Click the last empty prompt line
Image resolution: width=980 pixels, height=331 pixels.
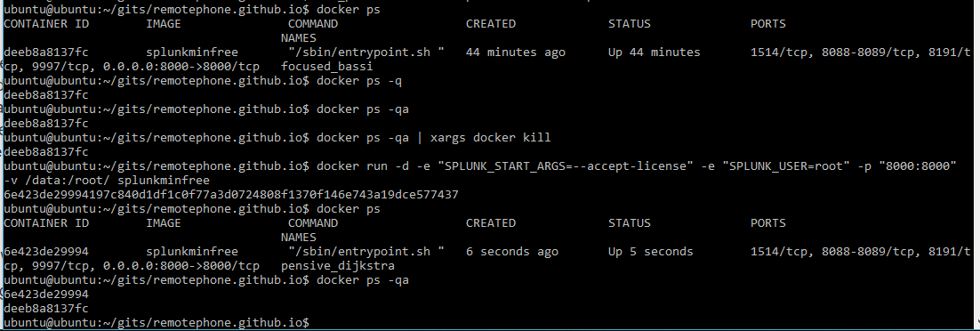click(x=157, y=323)
